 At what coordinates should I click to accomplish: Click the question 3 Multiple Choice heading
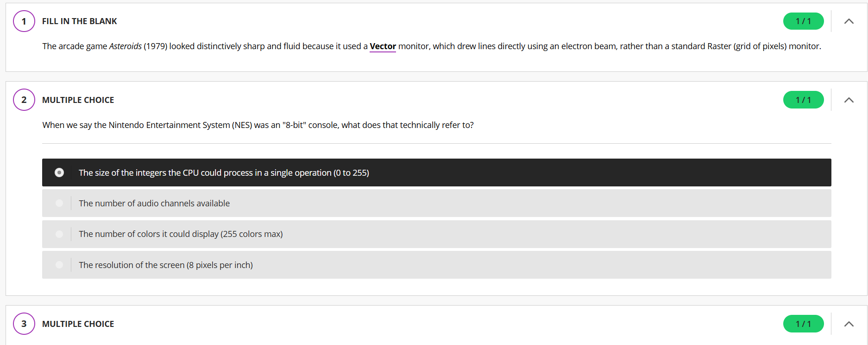78,324
